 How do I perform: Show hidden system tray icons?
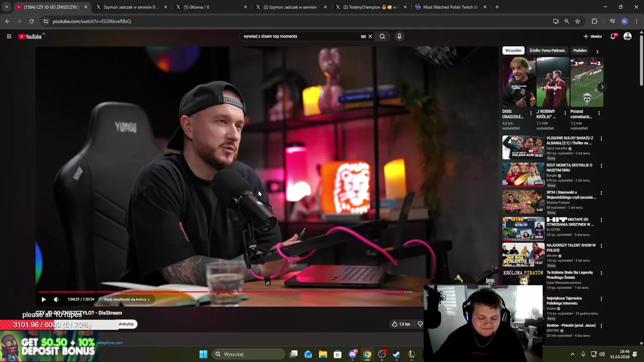pyautogui.click(x=572, y=354)
